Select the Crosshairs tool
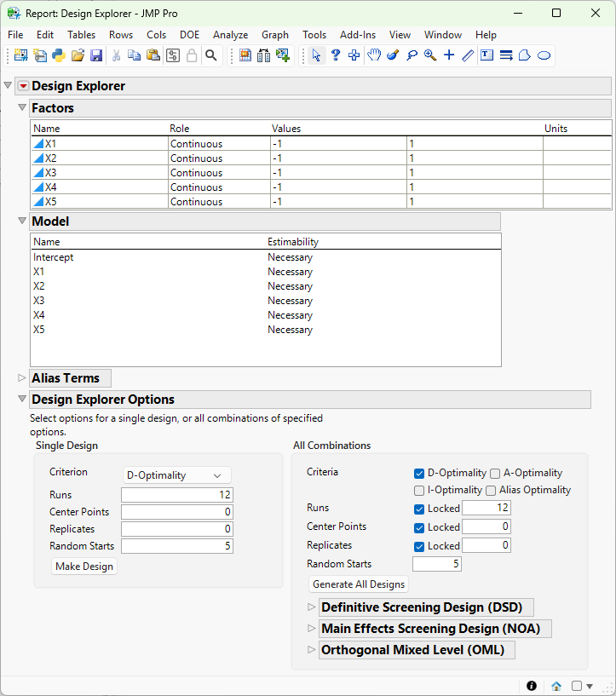The image size is (616, 696). click(x=449, y=55)
